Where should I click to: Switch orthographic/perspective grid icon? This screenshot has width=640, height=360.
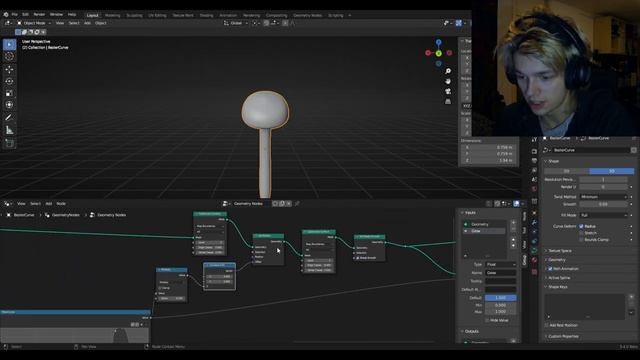[x=448, y=101]
